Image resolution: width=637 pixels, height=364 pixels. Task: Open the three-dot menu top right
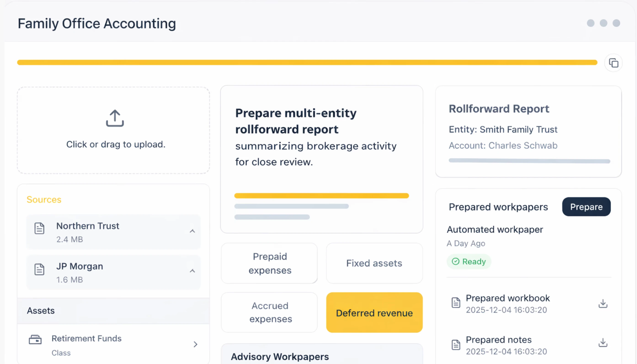[x=603, y=23]
